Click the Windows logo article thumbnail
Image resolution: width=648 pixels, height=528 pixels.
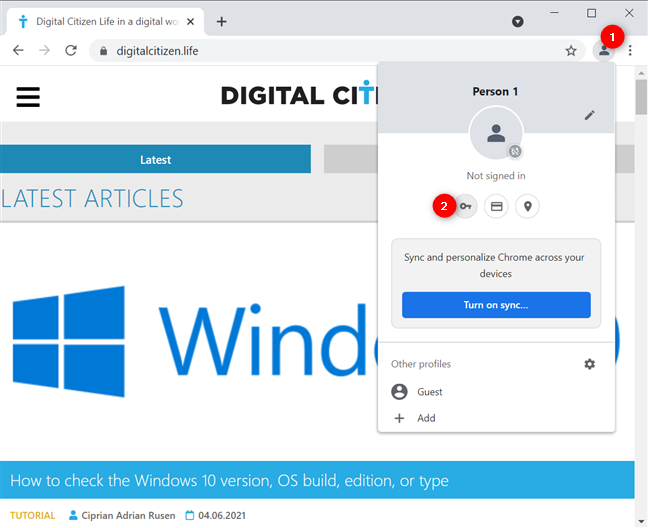click(x=188, y=341)
